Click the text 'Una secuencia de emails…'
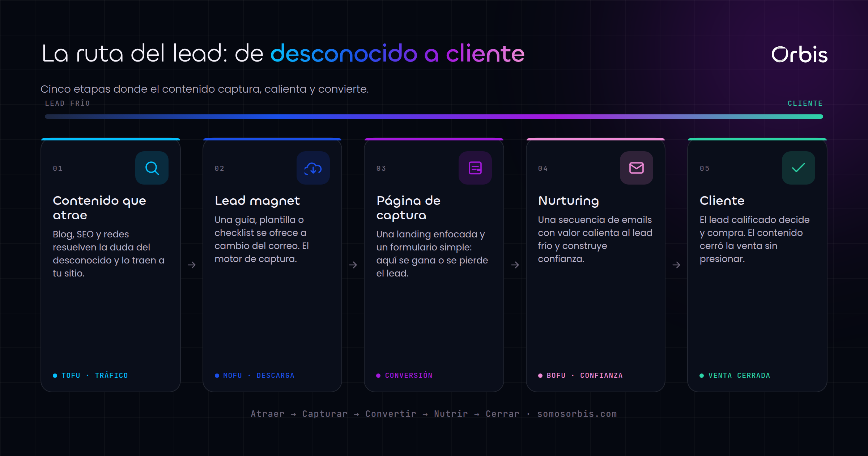Image resolution: width=868 pixels, height=456 pixels. (595, 239)
